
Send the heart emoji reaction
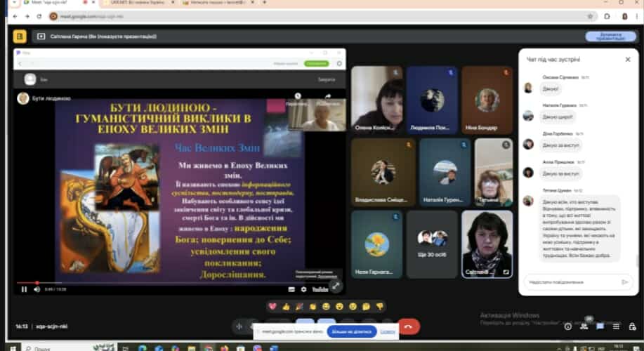pyautogui.click(x=272, y=306)
